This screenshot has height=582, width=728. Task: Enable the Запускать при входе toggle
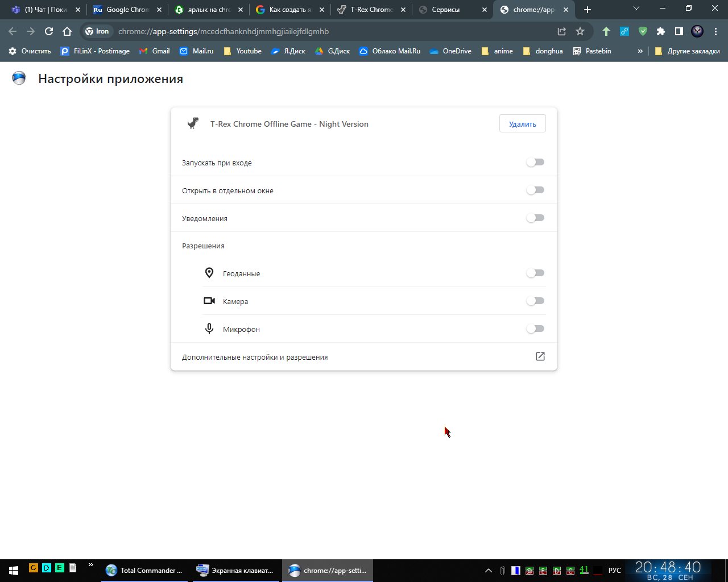click(535, 163)
